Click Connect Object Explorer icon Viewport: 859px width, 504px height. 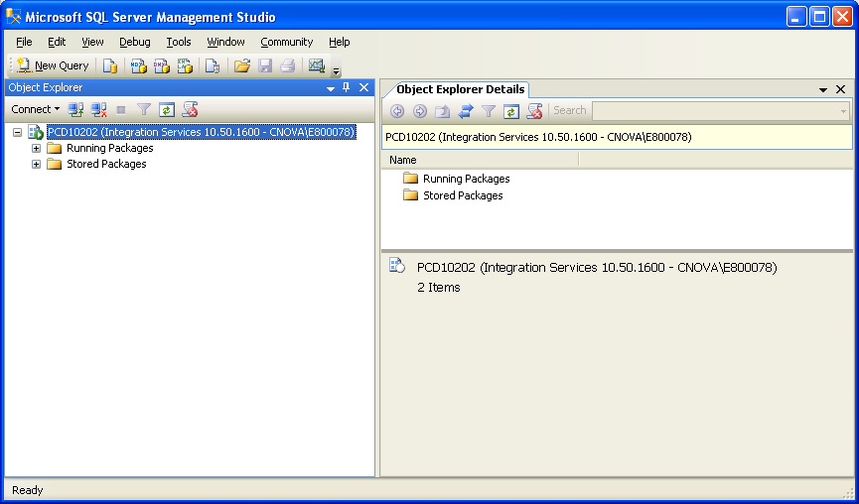[75, 109]
